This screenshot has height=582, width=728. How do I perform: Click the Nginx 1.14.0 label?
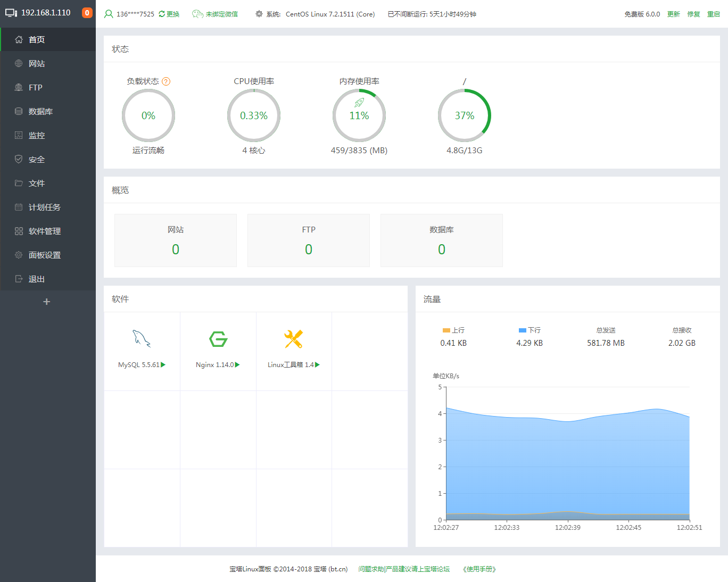[x=215, y=365]
